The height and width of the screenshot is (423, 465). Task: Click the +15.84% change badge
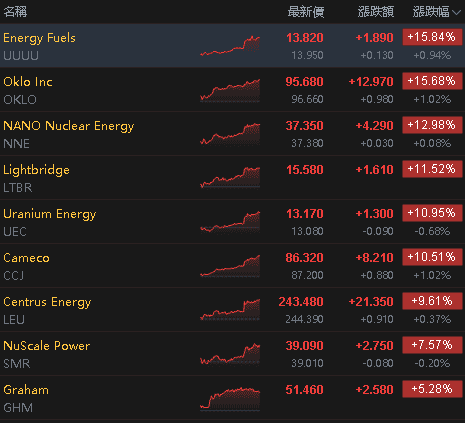432,37
